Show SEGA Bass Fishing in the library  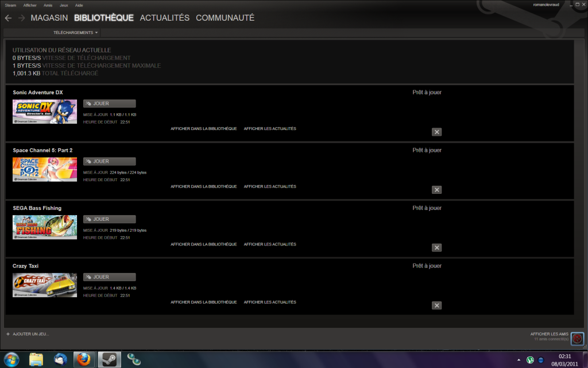click(204, 244)
